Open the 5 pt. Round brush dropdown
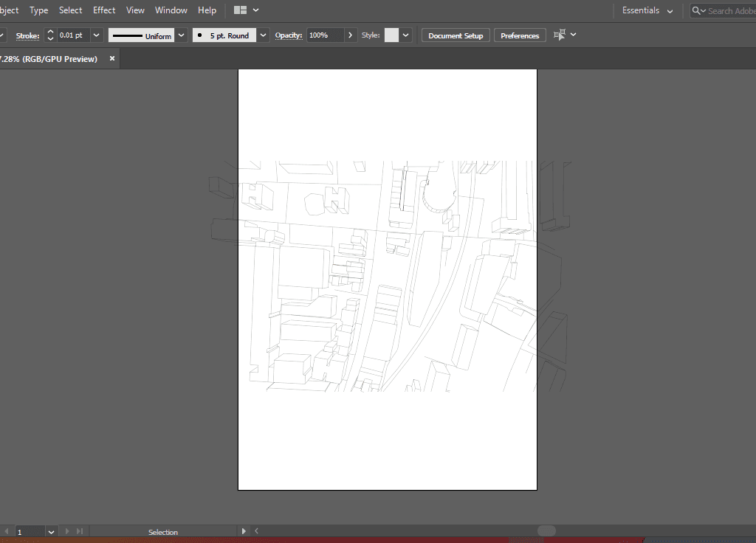756x543 pixels. tap(262, 35)
